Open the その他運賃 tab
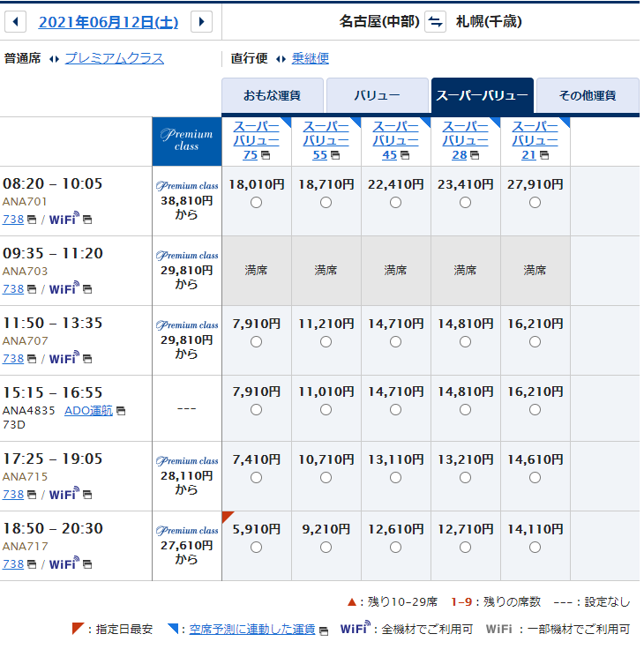 click(588, 95)
